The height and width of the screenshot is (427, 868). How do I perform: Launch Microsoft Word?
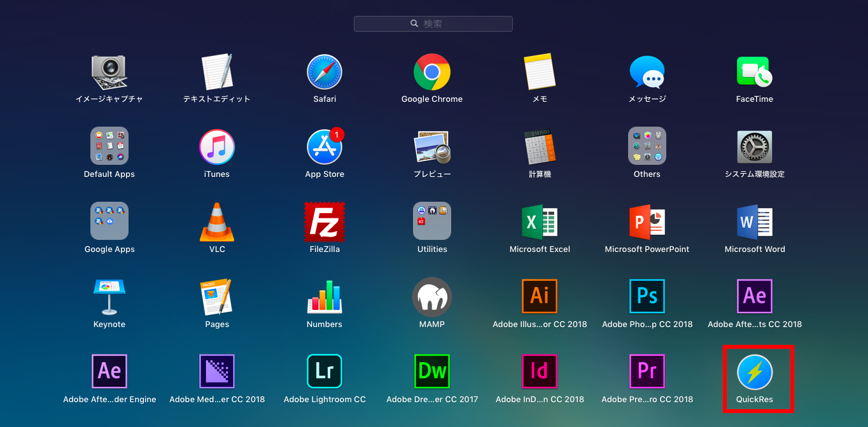pyautogui.click(x=755, y=222)
